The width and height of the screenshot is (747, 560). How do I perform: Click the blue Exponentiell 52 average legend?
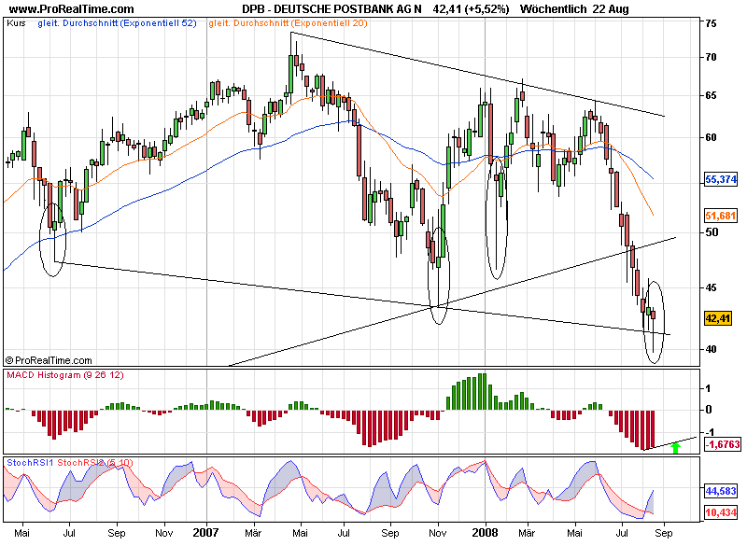tap(118, 22)
